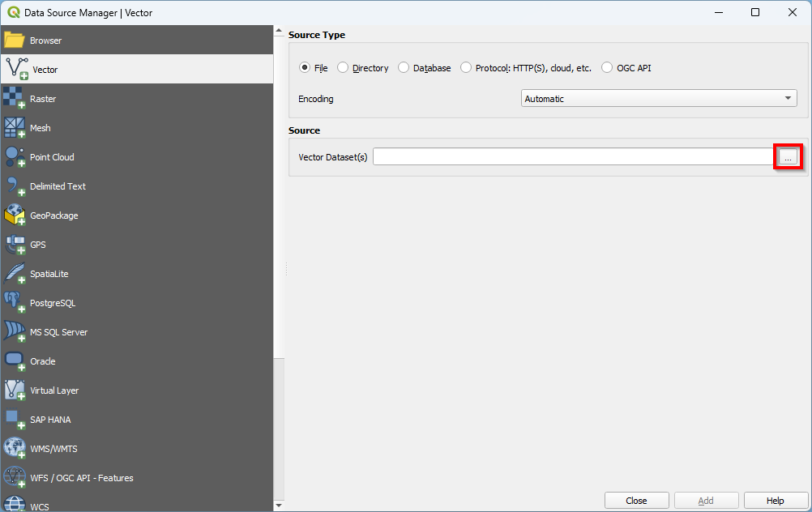Screen dimensions: 812x512
Task: Choose the Database source type option
Action: (x=404, y=68)
